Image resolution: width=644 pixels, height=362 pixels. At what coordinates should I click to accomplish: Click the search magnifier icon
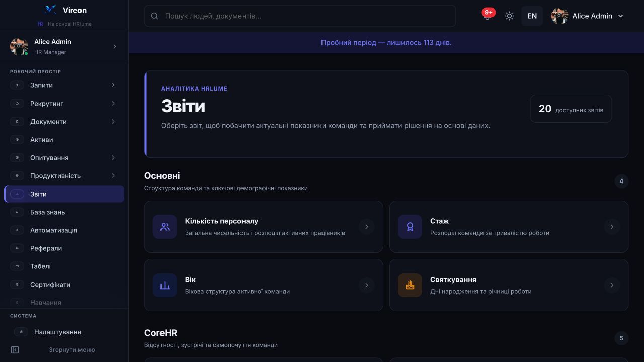pos(155,16)
